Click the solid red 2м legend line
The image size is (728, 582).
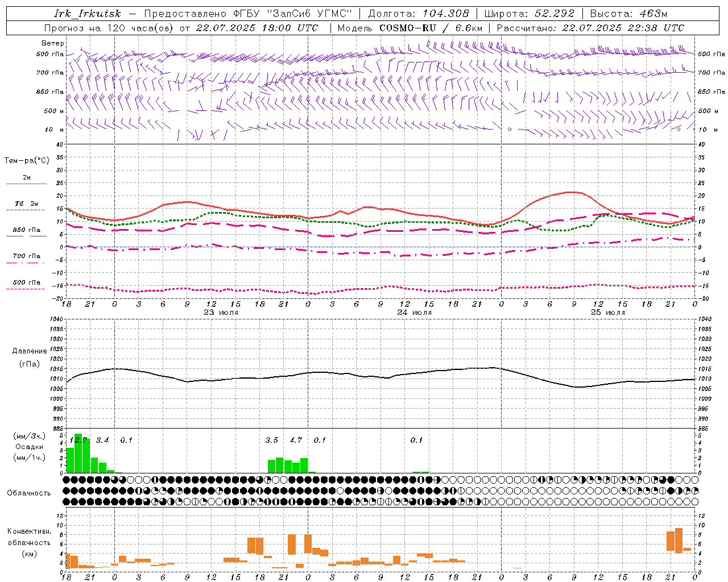pyautogui.click(x=26, y=184)
